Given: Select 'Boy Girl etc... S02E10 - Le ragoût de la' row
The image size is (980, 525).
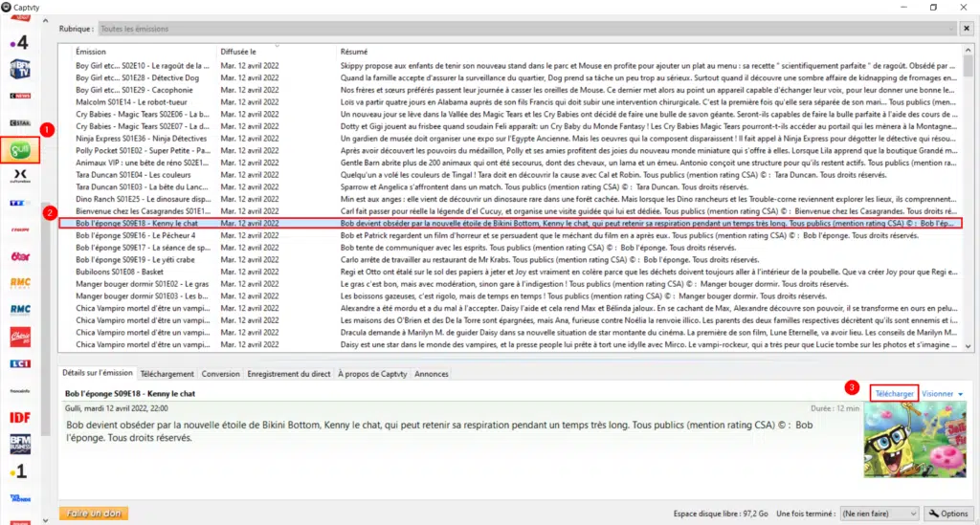Looking at the screenshot, I should tap(510, 66).
